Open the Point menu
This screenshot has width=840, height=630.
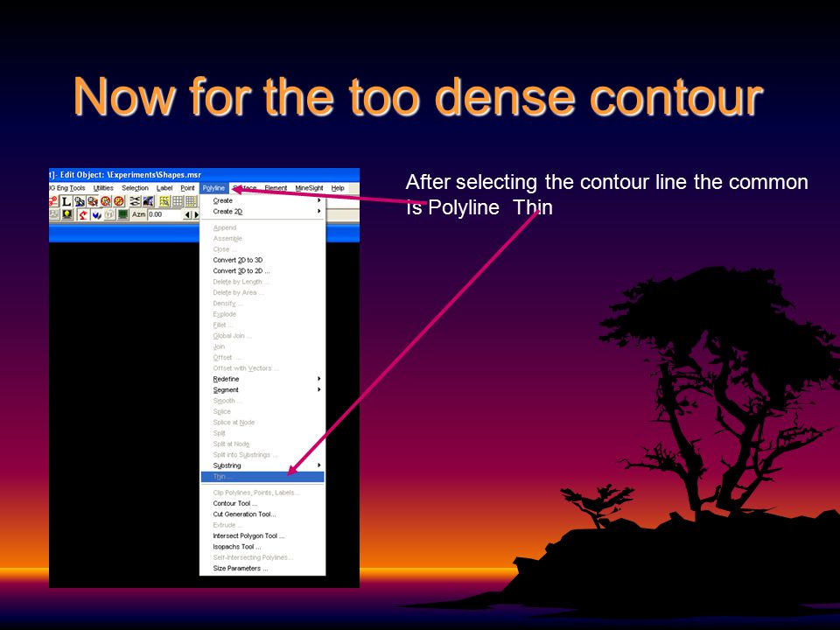pos(187,188)
